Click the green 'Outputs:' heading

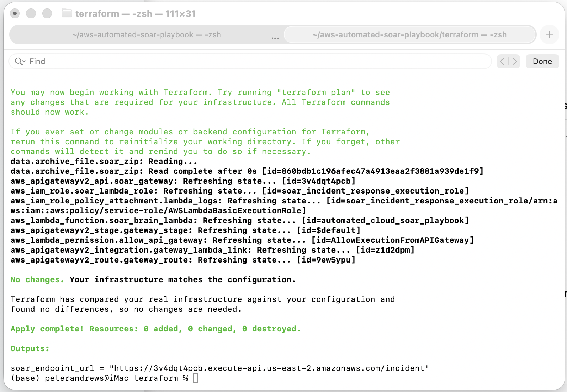point(30,349)
